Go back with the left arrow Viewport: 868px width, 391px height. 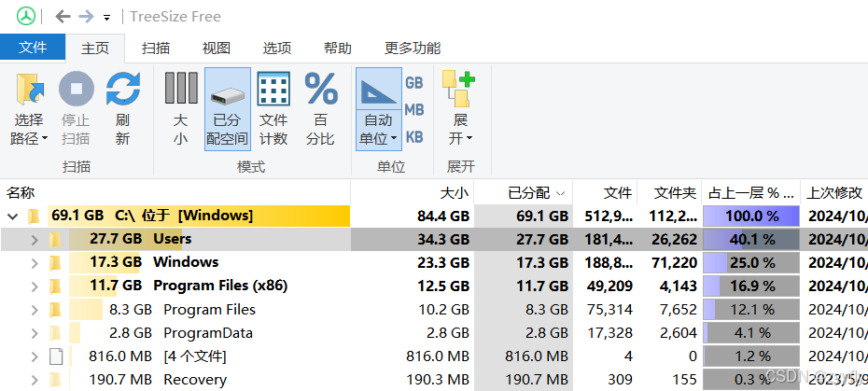[x=63, y=17]
